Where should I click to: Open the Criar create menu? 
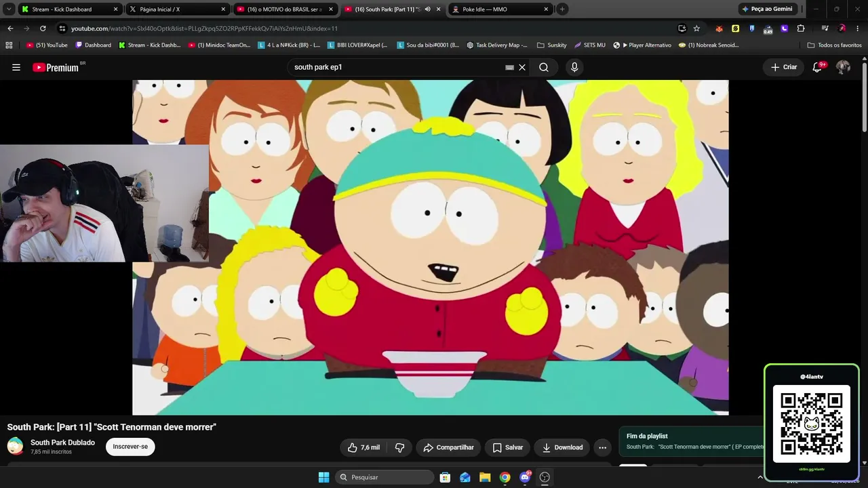pos(784,67)
